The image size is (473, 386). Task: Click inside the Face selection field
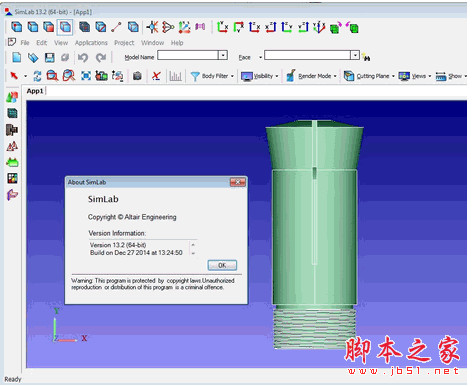pyautogui.click(x=307, y=55)
